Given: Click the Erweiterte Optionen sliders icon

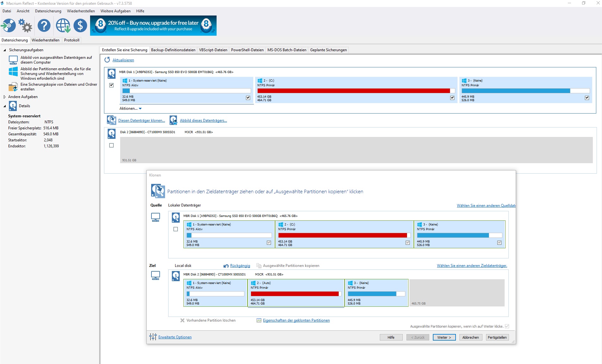Looking at the screenshot, I should [x=153, y=337].
